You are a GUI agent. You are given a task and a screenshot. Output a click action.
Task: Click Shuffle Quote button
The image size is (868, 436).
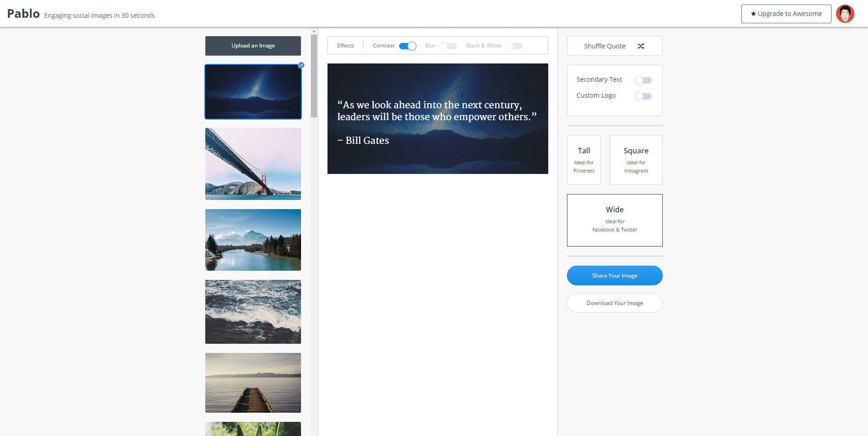point(615,46)
